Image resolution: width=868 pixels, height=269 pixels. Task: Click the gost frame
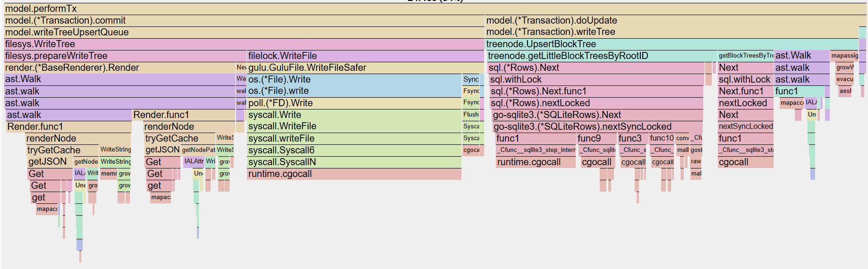[x=696, y=151]
